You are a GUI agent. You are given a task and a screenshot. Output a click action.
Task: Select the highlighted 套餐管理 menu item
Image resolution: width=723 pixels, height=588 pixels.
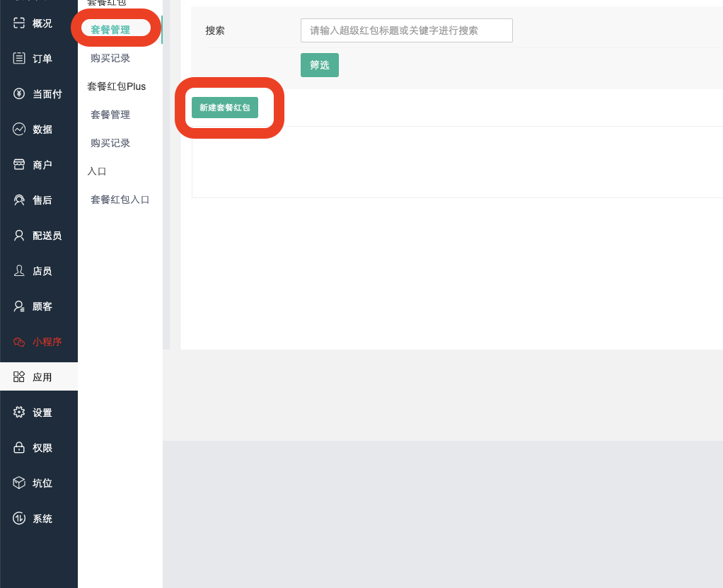click(110, 30)
